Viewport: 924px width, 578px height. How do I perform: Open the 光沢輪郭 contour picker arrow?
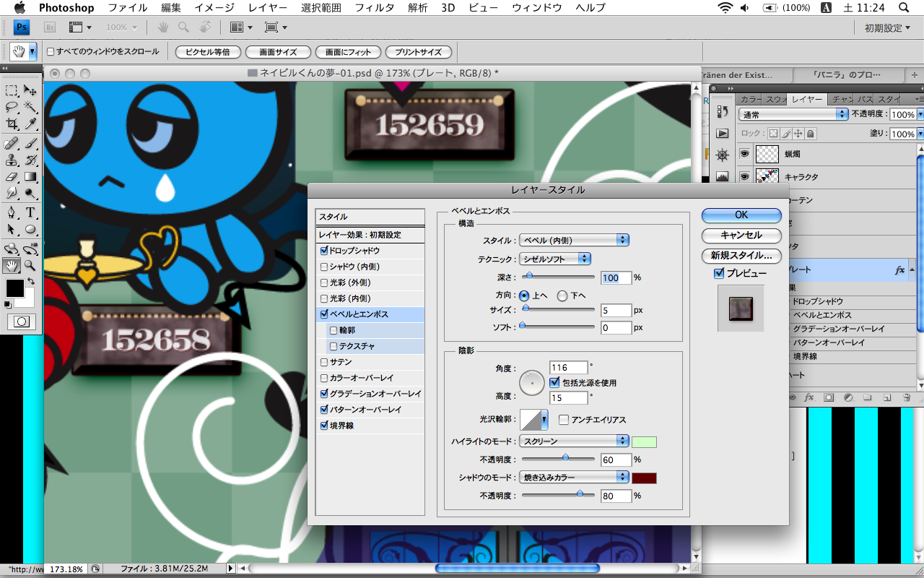click(544, 420)
